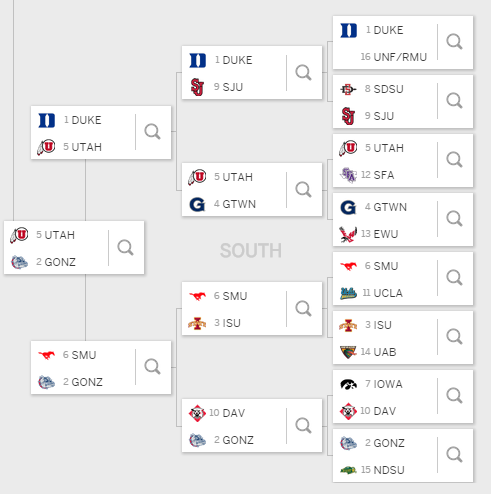Pick 11 UCLA team entry

tap(382, 293)
